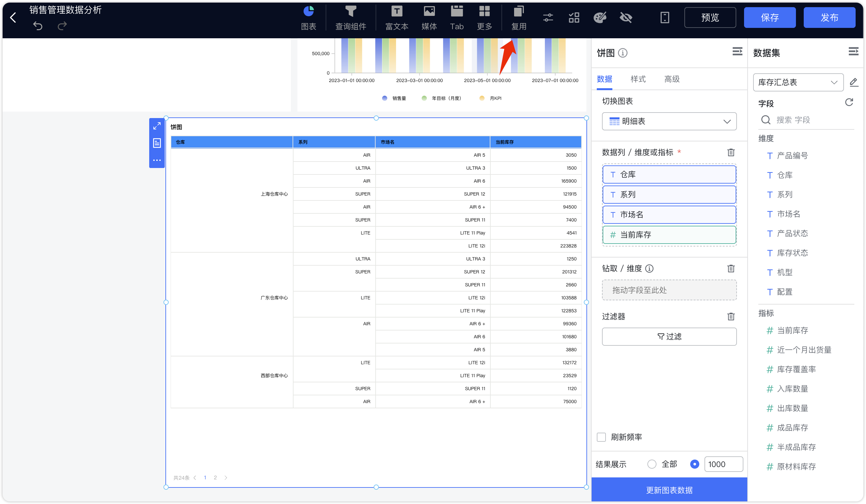Open the 明细表 chart type dropdown

(669, 121)
